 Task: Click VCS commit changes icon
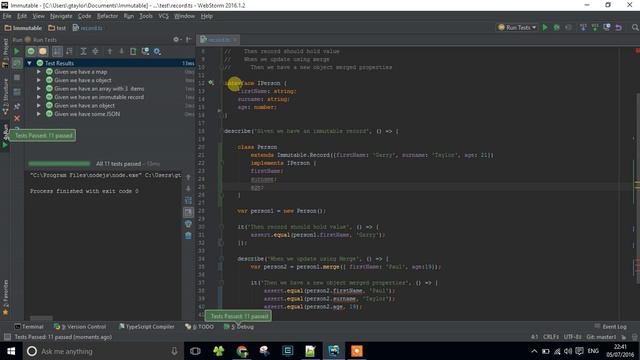pyautogui.click(x=595, y=27)
